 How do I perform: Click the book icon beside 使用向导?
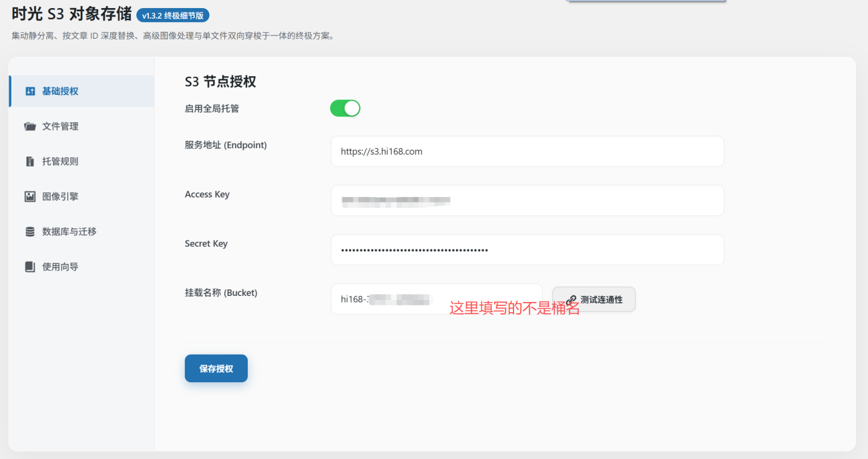[x=30, y=267]
